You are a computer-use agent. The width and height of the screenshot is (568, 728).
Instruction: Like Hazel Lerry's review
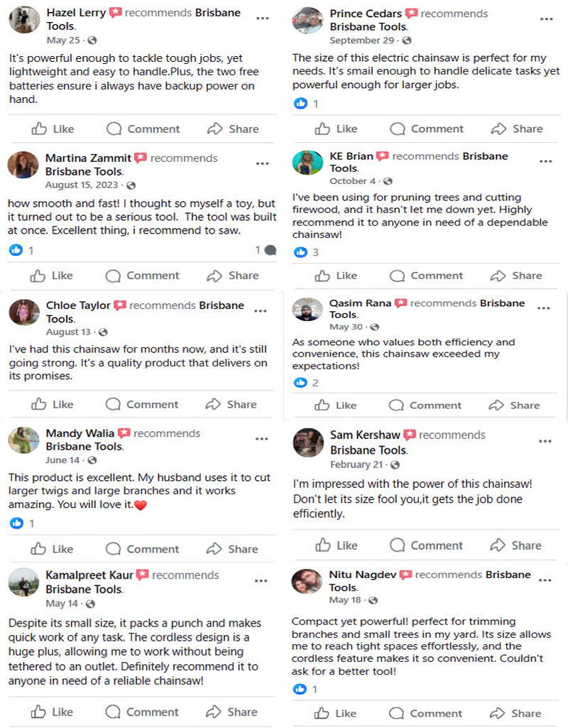point(53,129)
